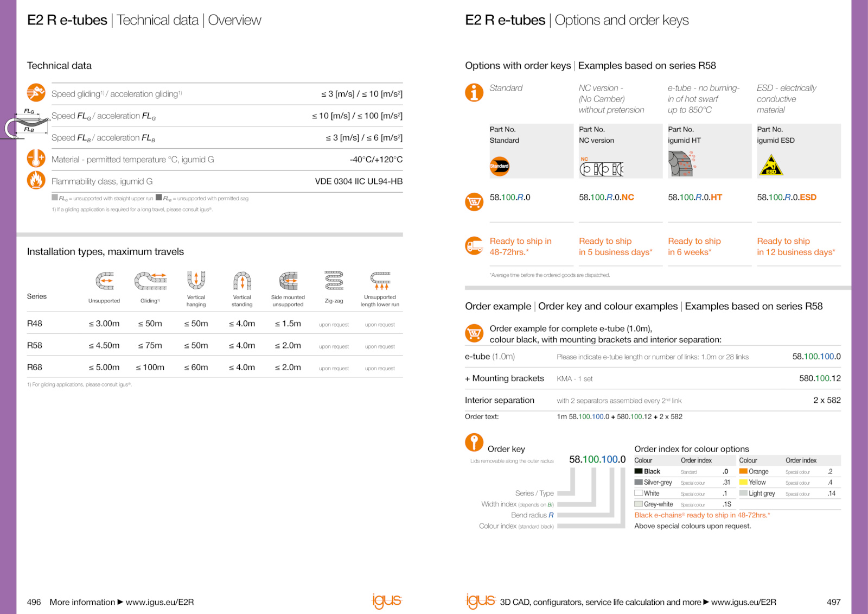Click part number 58.100.R.0.NC
868x614 pixels.
coord(607,197)
